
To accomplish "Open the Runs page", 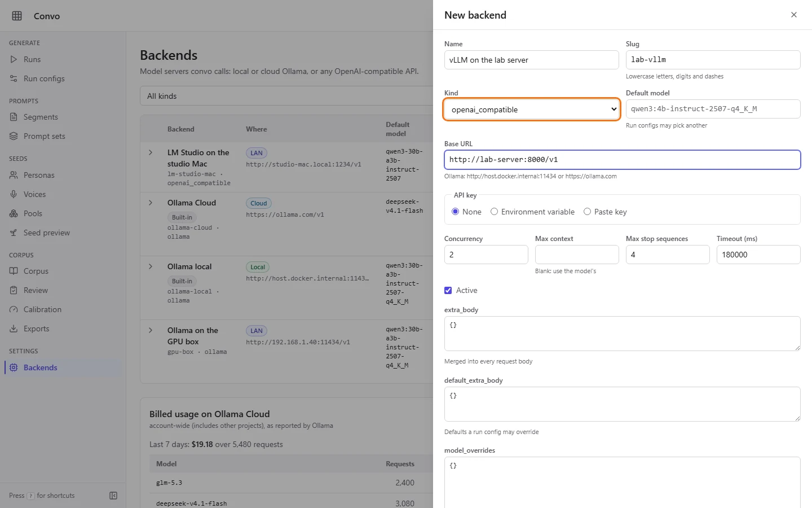I will click(x=63, y=59).
